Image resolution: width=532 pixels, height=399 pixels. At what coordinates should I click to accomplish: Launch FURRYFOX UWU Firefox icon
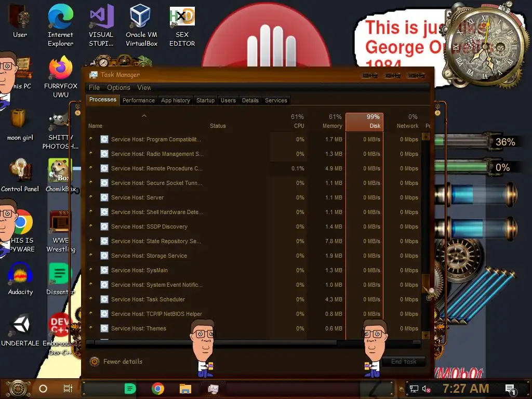click(60, 77)
